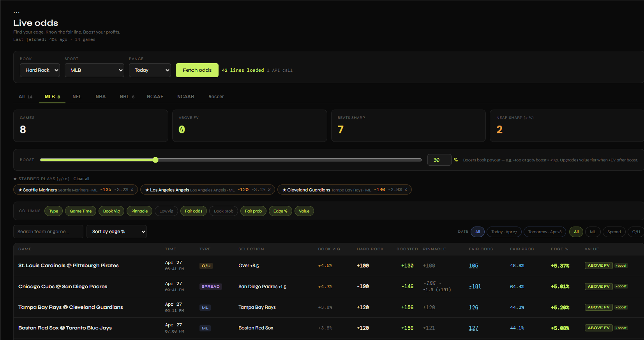Remove starred Cleveland Guardians play chip
Viewport: 644px width, 340px height.
click(406, 190)
